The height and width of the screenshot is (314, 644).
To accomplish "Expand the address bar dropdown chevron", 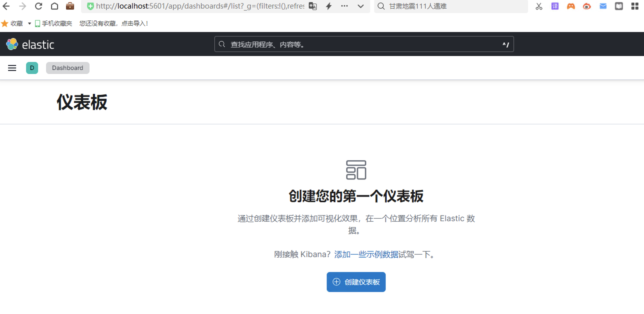I will click(360, 6).
